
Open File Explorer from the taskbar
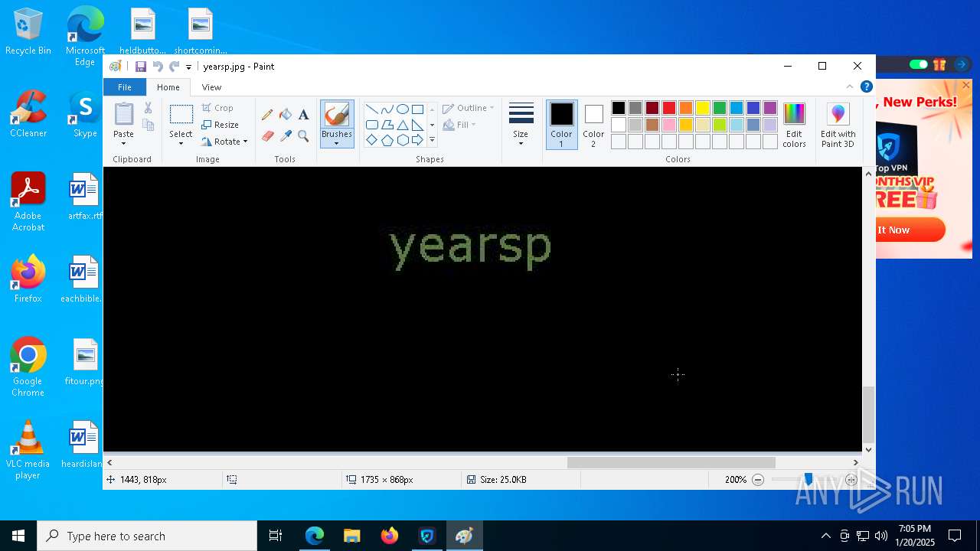352,536
